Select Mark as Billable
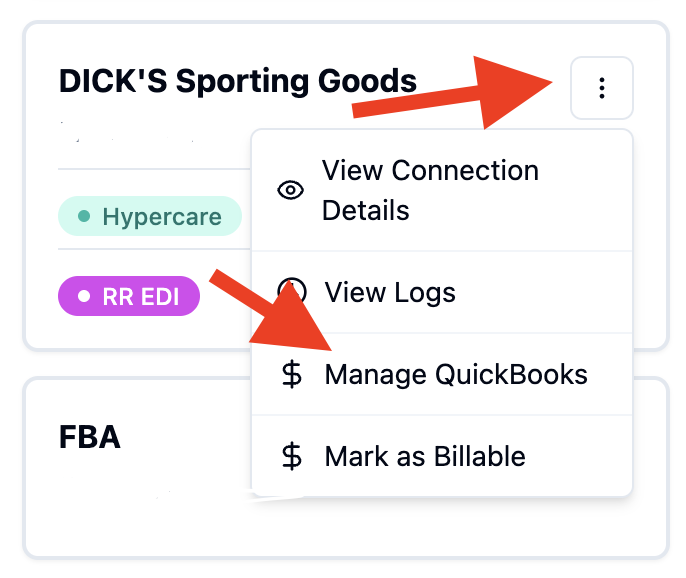The height and width of the screenshot is (578, 686). point(442,456)
